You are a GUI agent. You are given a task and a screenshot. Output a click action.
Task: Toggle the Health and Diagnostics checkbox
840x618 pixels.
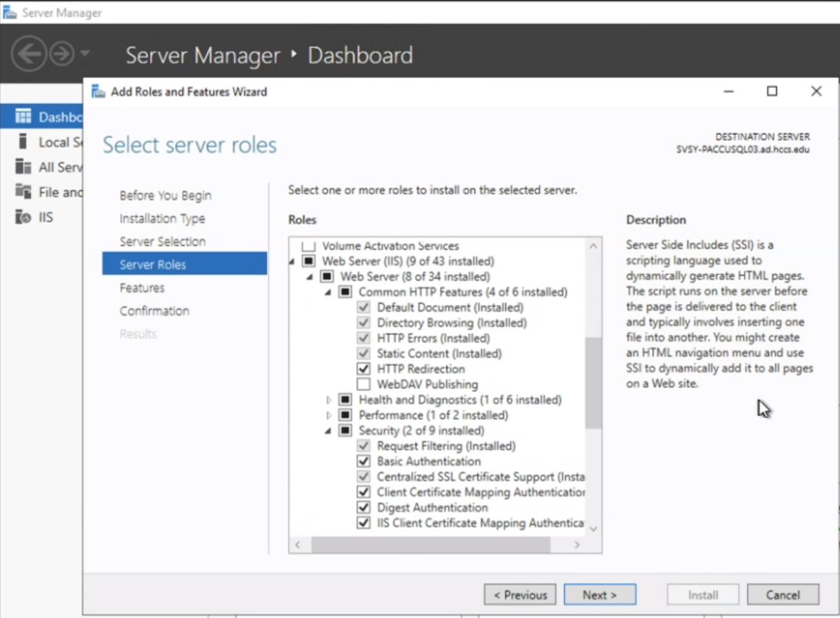(346, 400)
